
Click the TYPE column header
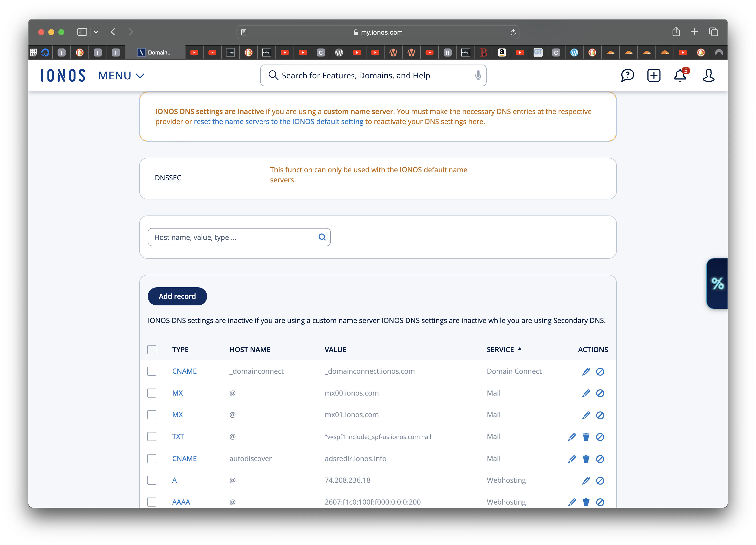click(180, 349)
